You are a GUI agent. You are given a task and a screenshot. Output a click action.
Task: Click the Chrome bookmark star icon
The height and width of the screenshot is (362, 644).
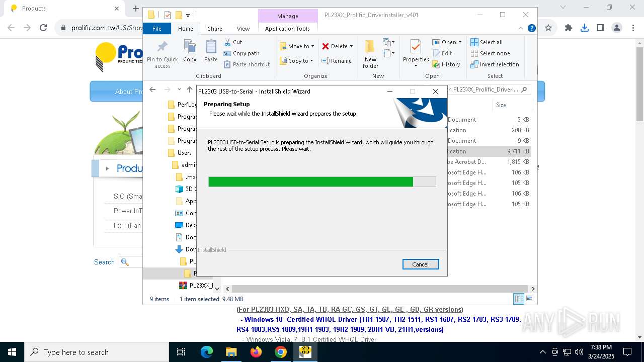(x=548, y=28)
